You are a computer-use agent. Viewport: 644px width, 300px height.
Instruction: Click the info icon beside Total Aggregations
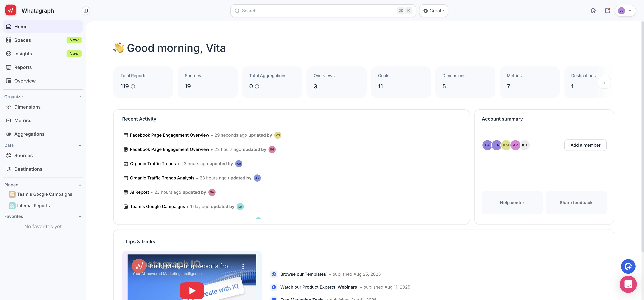[x=257, y=86]
